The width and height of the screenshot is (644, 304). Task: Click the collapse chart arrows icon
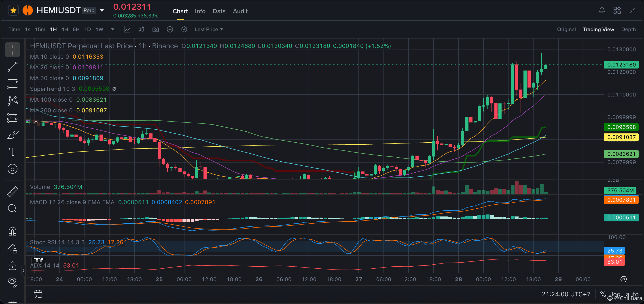(x=632, y=11)
